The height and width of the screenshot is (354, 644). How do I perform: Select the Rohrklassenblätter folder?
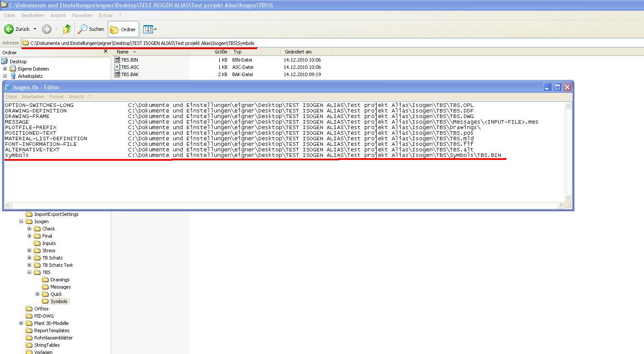pyautogui.click(x=53, y=338)
